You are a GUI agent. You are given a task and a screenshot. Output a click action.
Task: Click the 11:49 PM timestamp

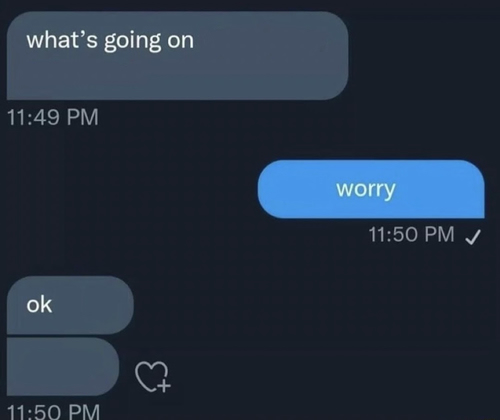point(53,117)
